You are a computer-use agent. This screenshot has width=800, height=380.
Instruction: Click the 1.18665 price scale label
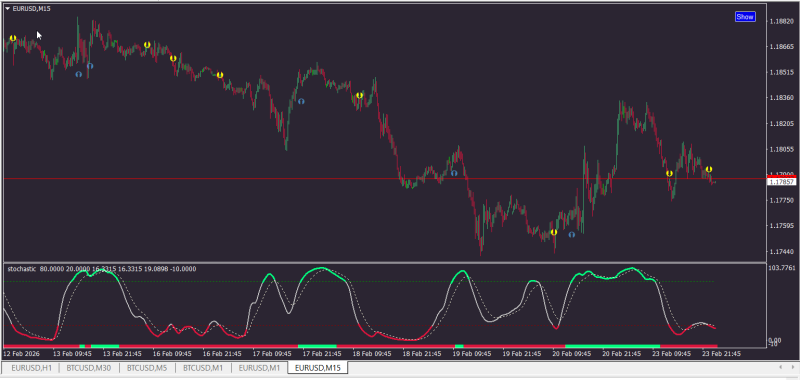(782, 47)
